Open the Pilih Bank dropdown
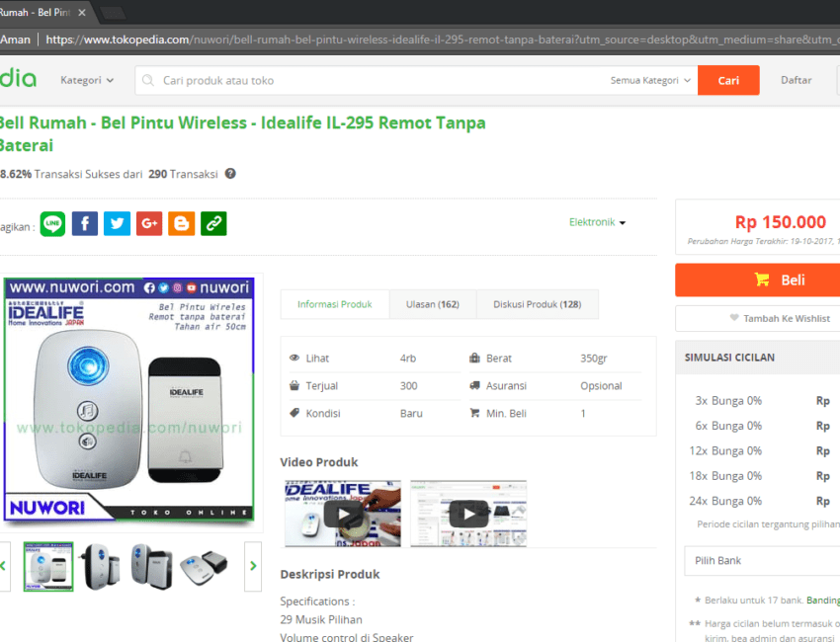This screenshot has width=840, height=642. coord(762,561)
